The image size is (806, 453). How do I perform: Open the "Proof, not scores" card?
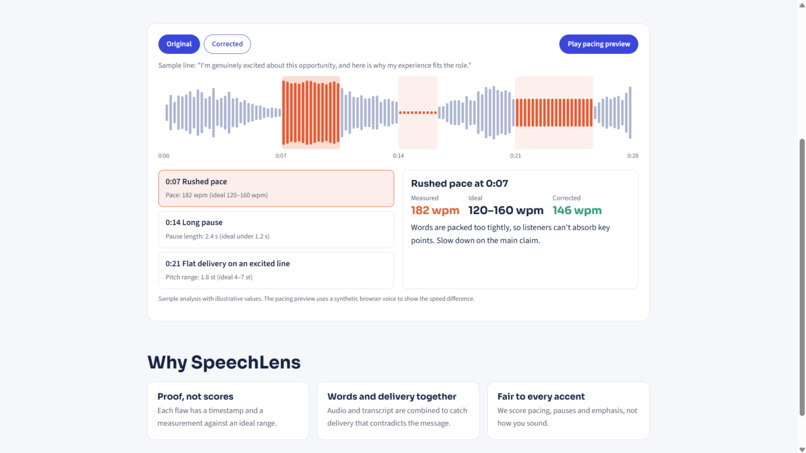click(228, 410)
